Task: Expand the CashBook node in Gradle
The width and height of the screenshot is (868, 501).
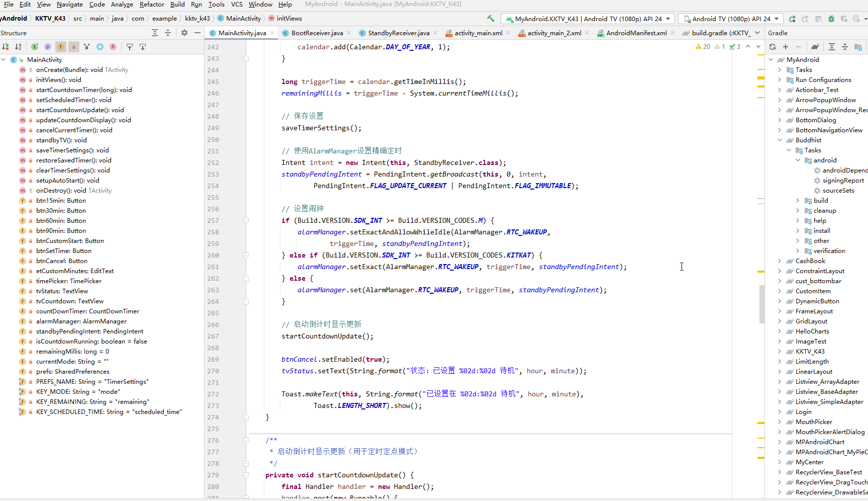Action: (780, 261)
